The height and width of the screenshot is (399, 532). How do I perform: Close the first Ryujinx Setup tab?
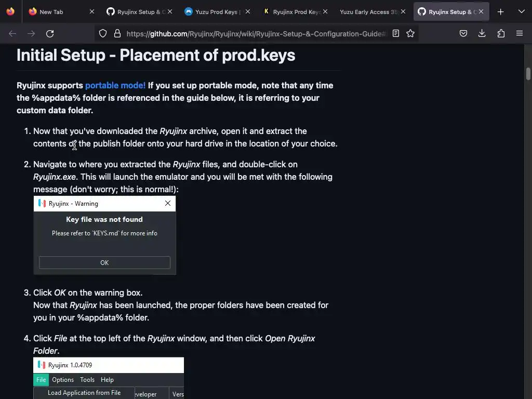tap(170, 11)
